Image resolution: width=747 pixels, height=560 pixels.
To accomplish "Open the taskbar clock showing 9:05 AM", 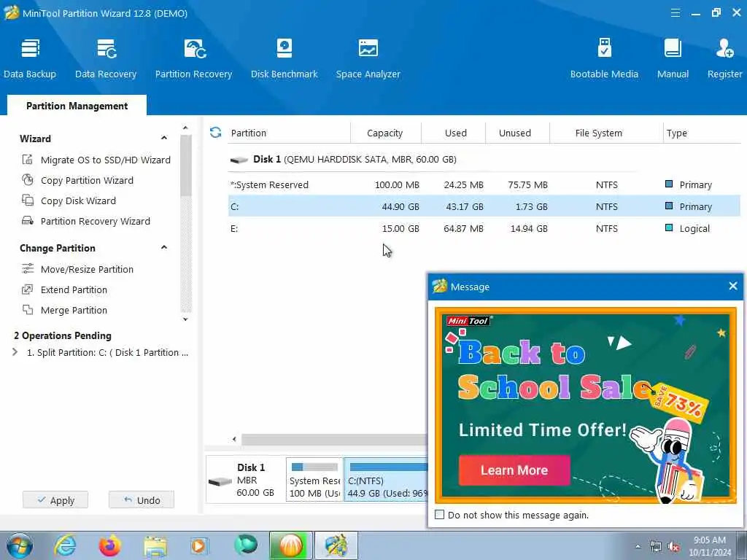I will click(x=709, y=546).
